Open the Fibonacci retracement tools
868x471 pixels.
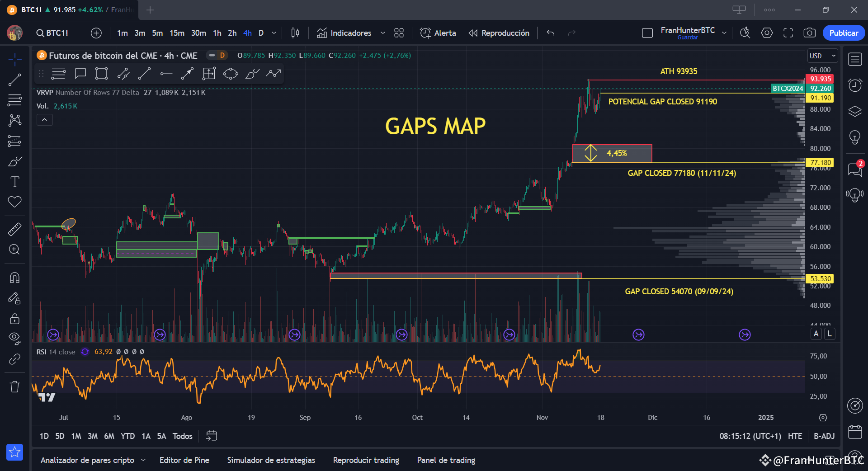point(14,100)
